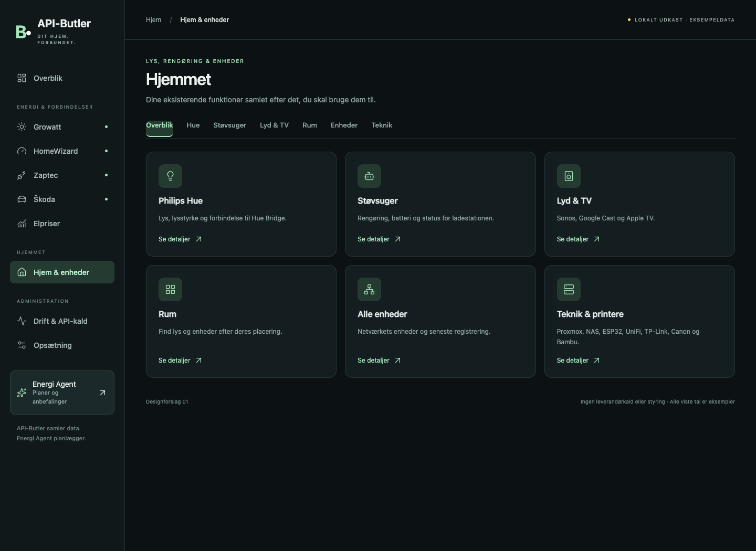This screenshot has height=551, width=756.
Task: Click the Hjemmet page heading
Action: coord(178,79)
